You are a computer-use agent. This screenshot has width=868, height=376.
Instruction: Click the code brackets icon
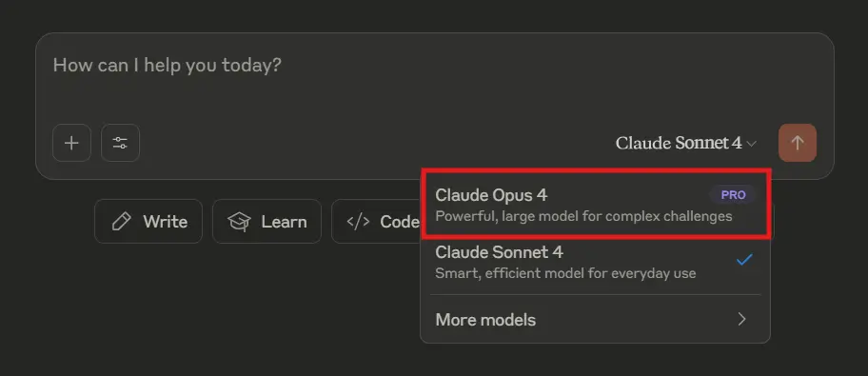(358, 222)
